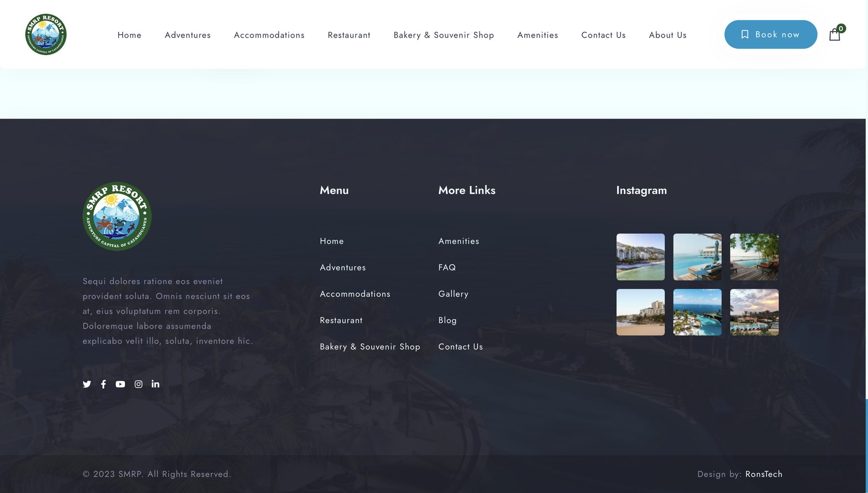Screen dimensions: 868x493
Task: Open Instagram photo with closed blue umbrella
Action: [x=697, y=257]
